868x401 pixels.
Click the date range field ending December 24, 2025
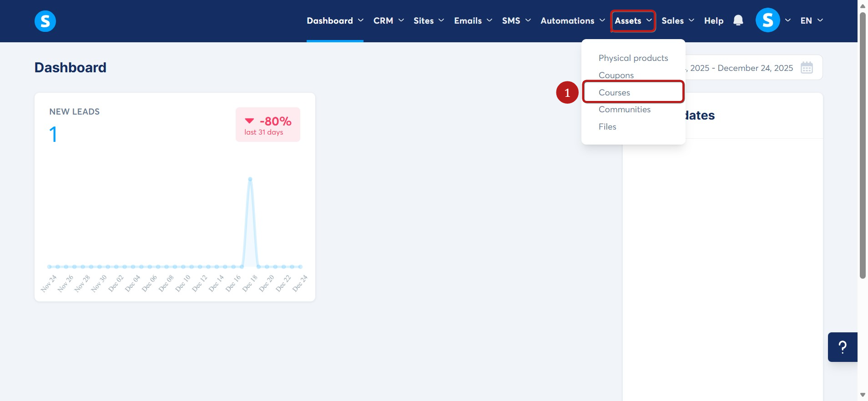(754, 68)
